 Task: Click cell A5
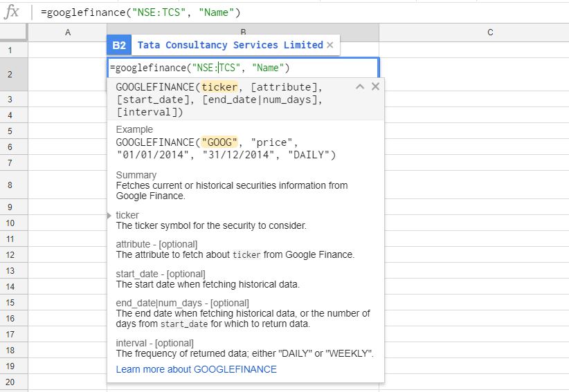(x=67, y=131)
